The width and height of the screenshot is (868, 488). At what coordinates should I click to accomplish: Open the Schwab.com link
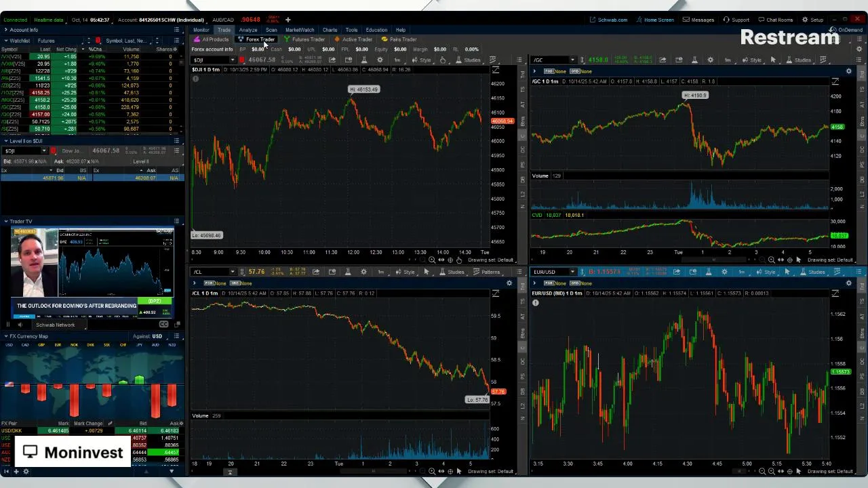coord(608,20)
